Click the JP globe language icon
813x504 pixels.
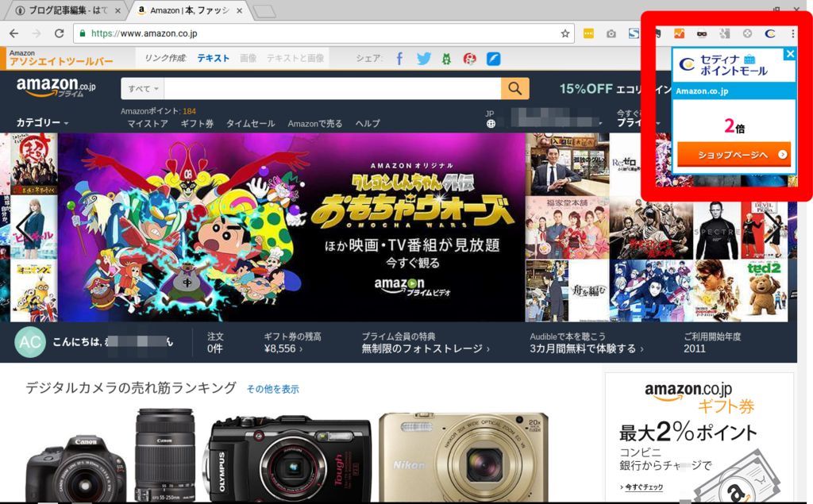click(x=491, y=124)
